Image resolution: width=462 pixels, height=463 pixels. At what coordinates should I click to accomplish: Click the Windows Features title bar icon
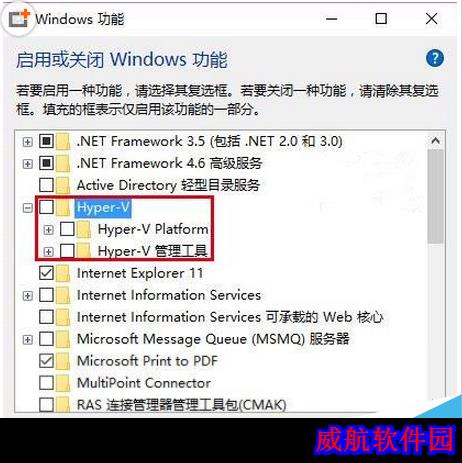tap(18, 19)
